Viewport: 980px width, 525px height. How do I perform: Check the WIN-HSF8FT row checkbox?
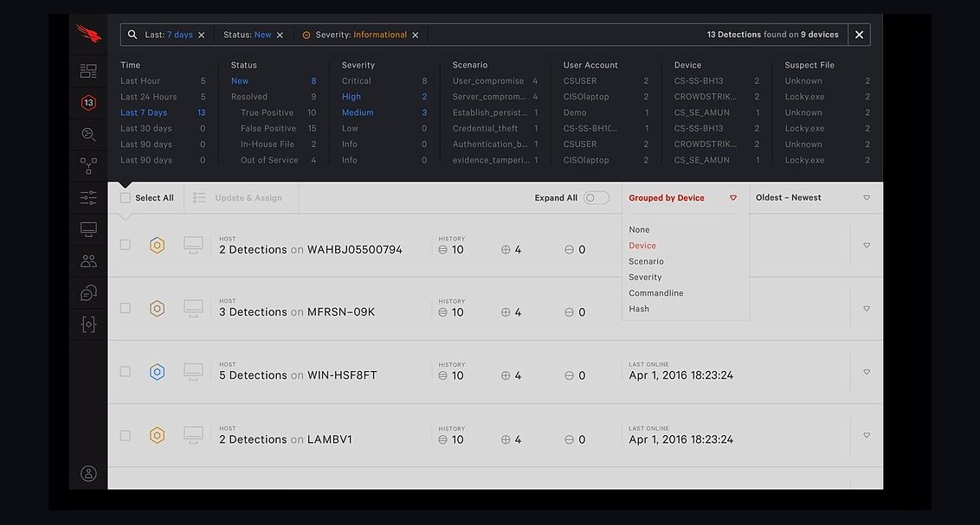click(x=125, y=371)
